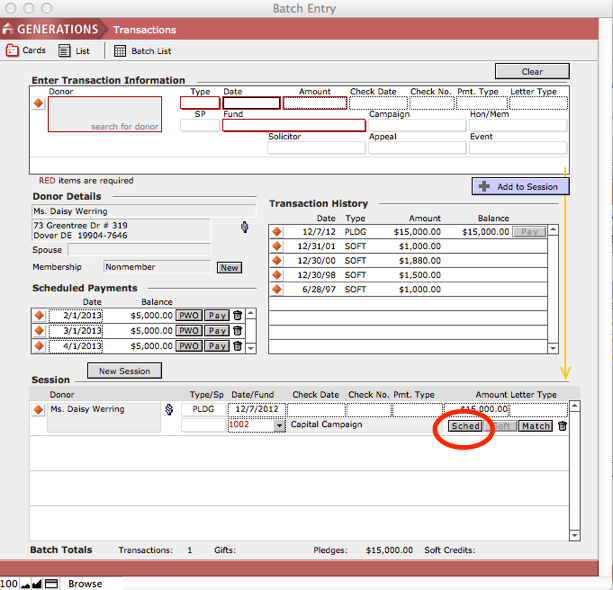Viewport: 613px width, 590px height.
Task: Switch to List view
Action: (x=74, y=51)
